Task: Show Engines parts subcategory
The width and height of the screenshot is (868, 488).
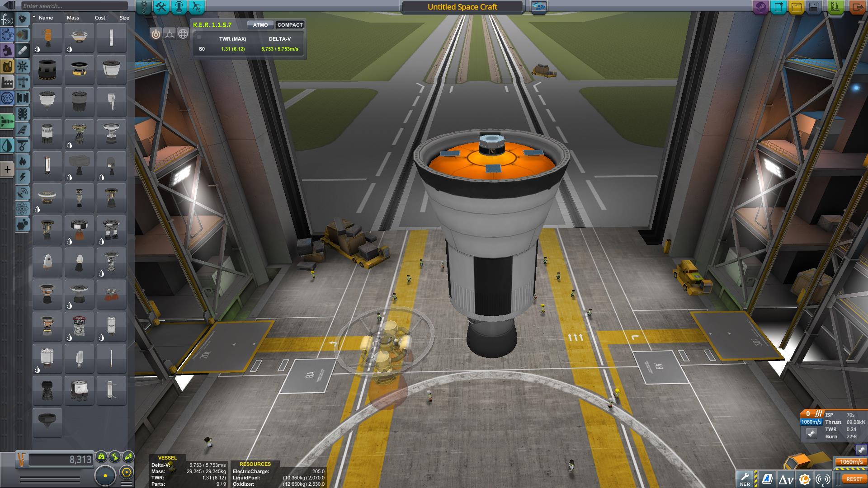Action: click(x=23, y=51)
